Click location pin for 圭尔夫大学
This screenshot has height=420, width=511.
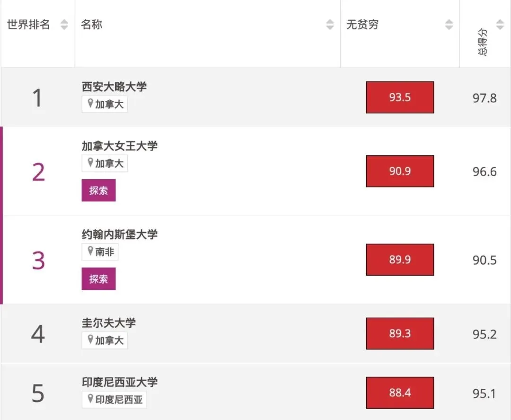[x=90, y=340]
